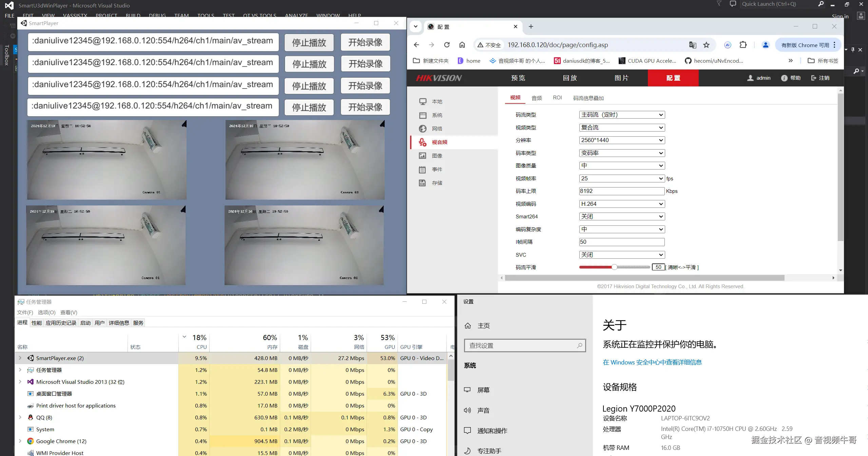Screen dimensions: 868x456
Task: Open the 视频帧率 25 fps dropdown
Action: point(621,178)
